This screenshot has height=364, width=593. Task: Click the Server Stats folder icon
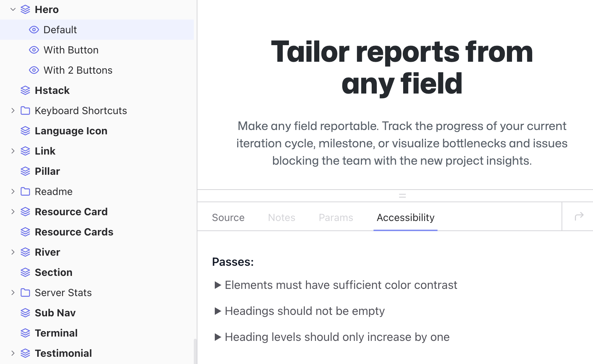click(x=25, y=292)
